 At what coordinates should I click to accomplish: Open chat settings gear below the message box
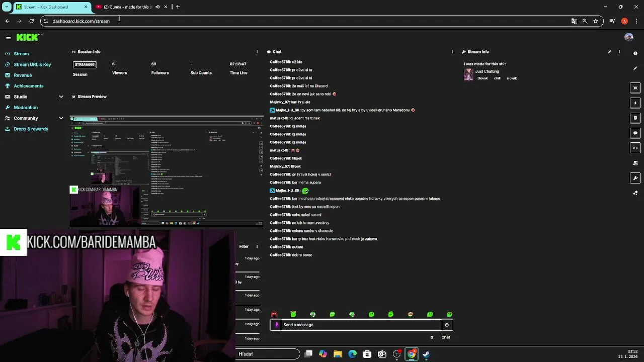coord(432,337)
